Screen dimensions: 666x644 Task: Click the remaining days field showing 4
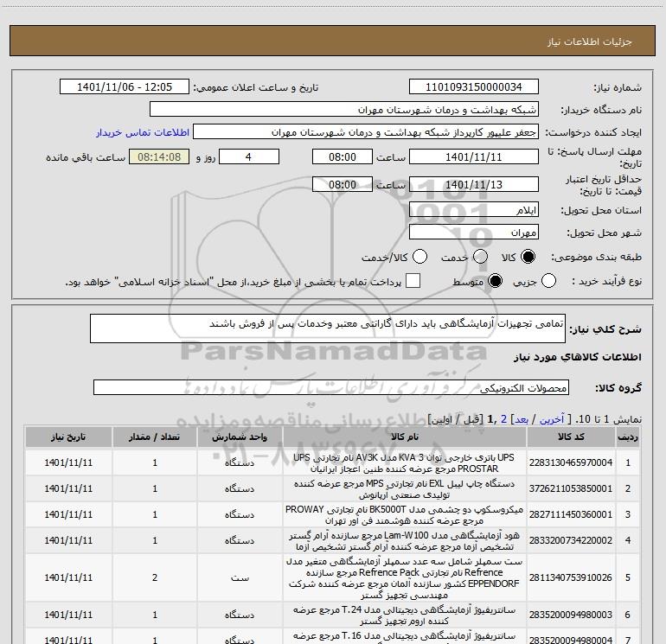click(x=249, y=156)
